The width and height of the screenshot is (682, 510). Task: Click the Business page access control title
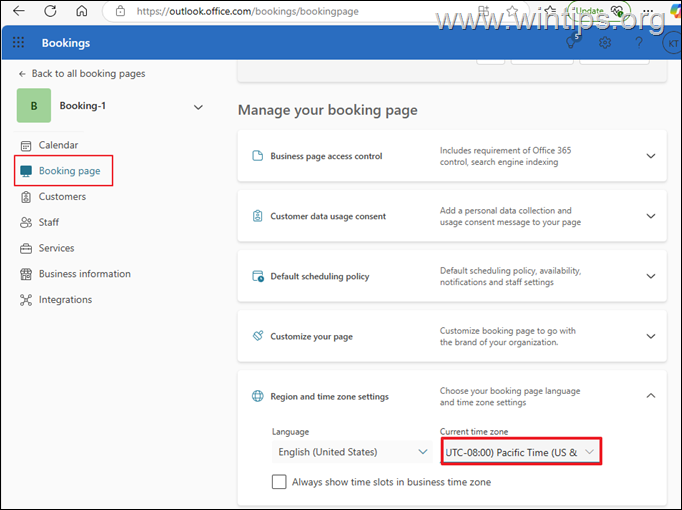[x=326, y=156]
